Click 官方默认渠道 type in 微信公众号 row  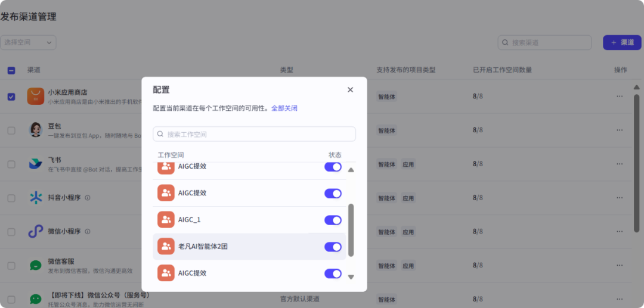[x=300, y=299]
